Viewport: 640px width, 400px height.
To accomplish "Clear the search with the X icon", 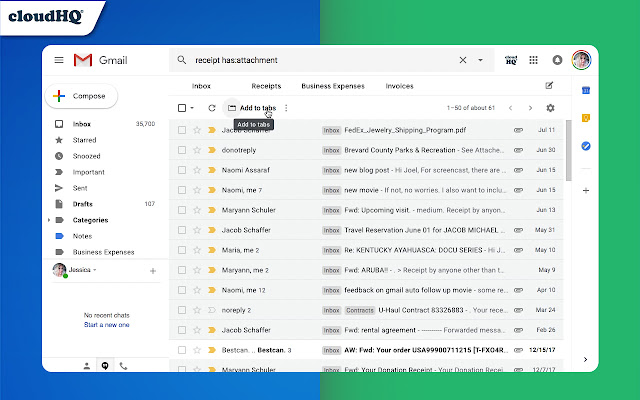I will 463,60.
